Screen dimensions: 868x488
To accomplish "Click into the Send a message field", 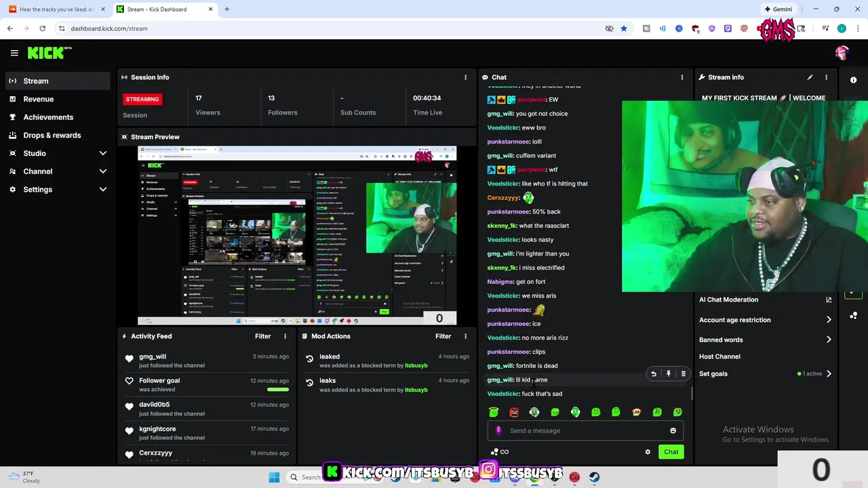I will (x=585, y=430).
